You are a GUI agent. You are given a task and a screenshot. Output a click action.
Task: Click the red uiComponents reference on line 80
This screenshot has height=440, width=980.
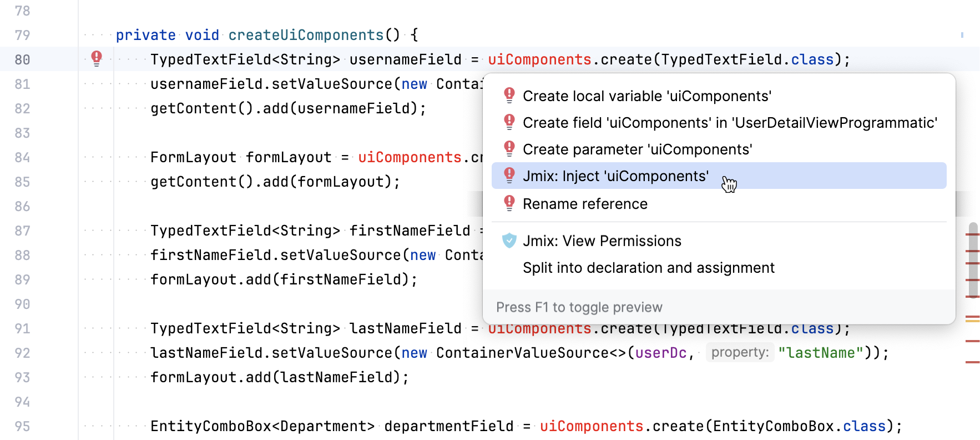[x=539, y=59]
